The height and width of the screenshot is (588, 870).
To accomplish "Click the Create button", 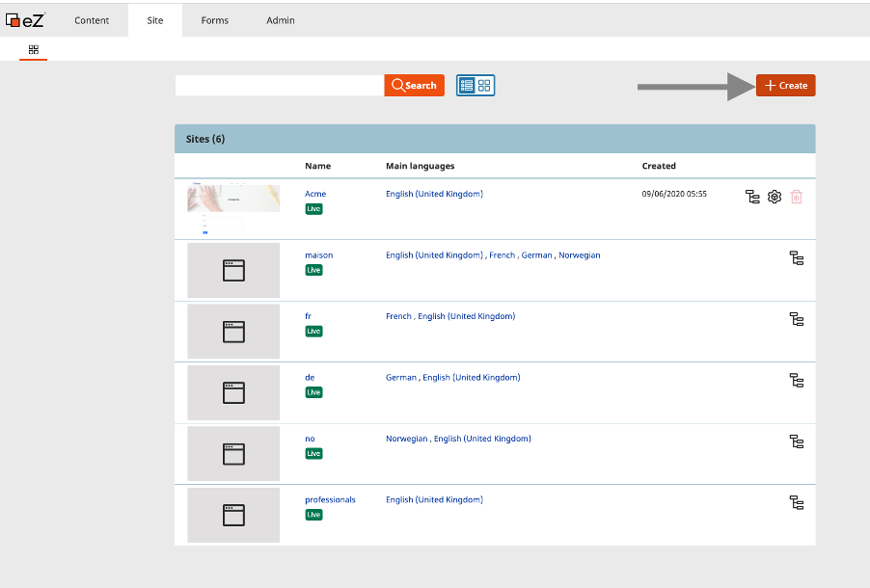I will [x=785, y=85].
